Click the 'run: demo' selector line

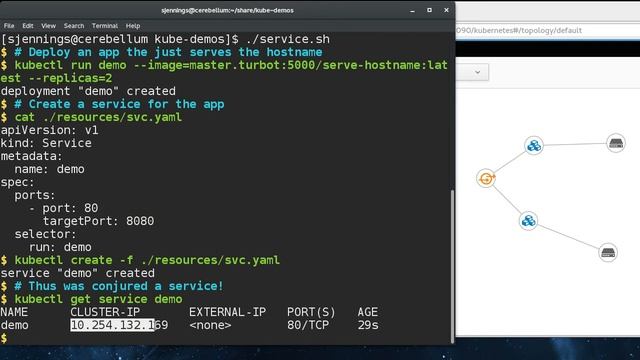pos(60,247)
